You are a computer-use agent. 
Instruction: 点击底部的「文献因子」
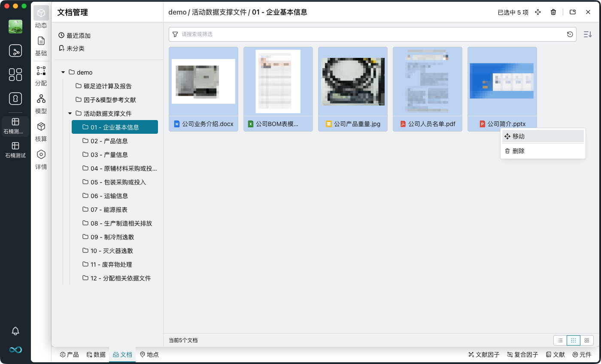(x=484, y=355)
